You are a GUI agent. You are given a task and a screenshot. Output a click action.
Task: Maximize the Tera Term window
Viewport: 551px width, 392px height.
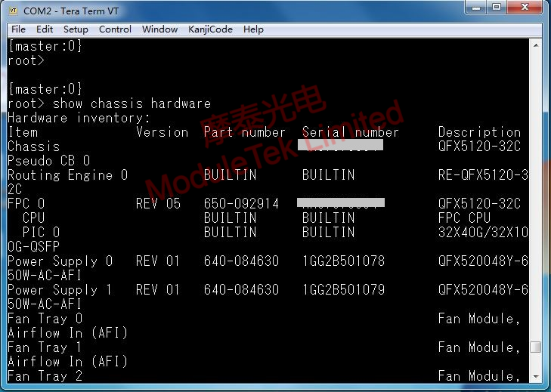496,8
